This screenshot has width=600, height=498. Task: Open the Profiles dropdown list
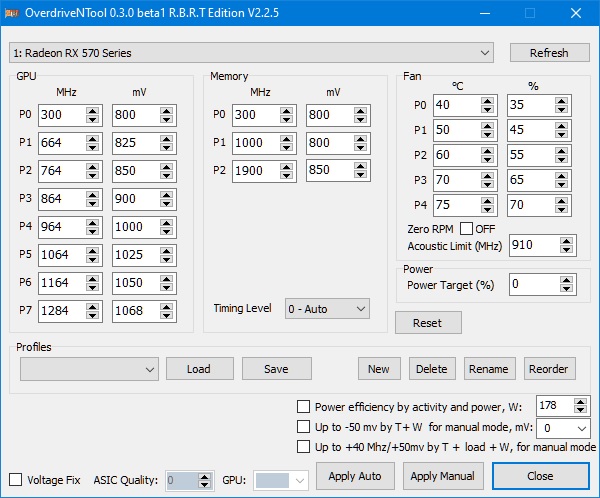click(89, 369)
